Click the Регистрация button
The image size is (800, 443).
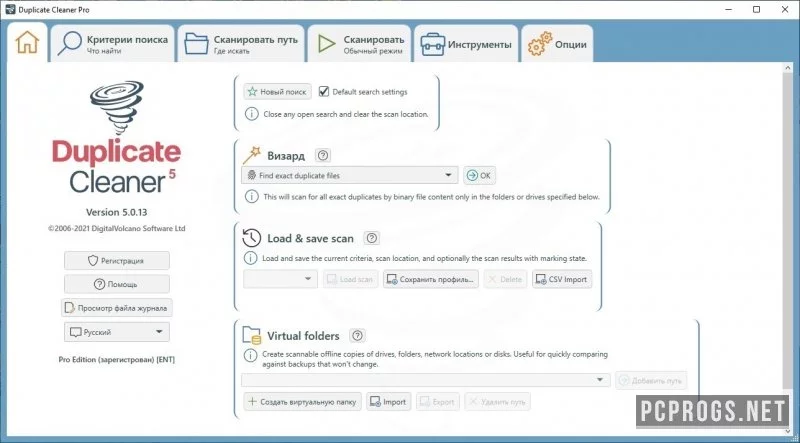tap(117, 260)
